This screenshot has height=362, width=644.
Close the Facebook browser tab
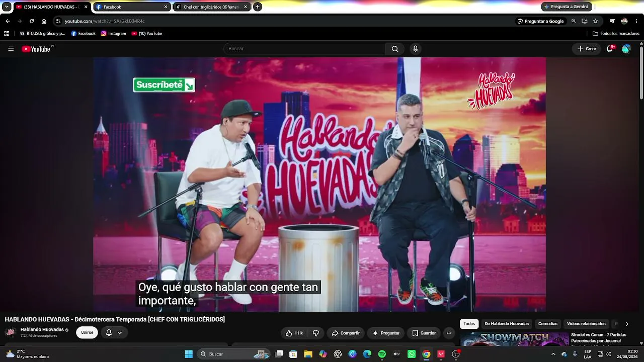click(166, 7)
